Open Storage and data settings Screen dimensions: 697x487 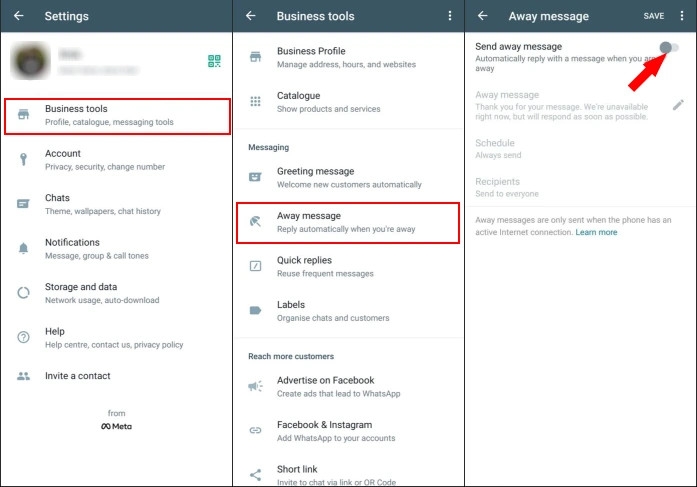116,293
